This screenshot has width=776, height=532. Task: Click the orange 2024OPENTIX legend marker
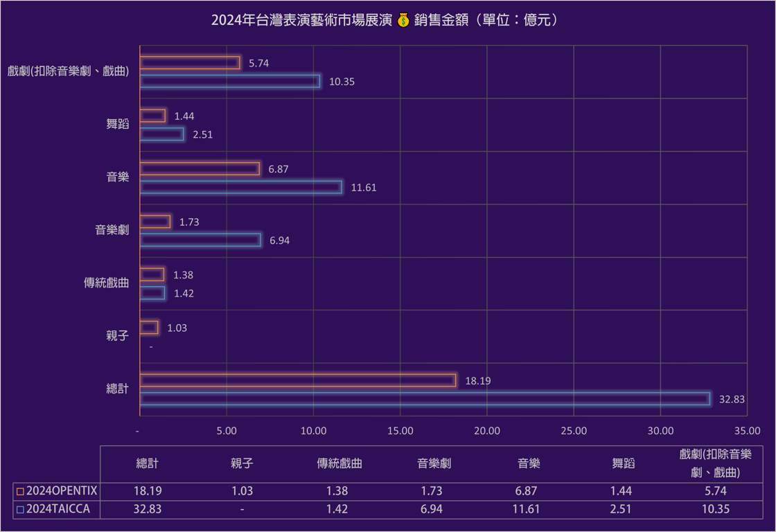click(x=20, y=491)
